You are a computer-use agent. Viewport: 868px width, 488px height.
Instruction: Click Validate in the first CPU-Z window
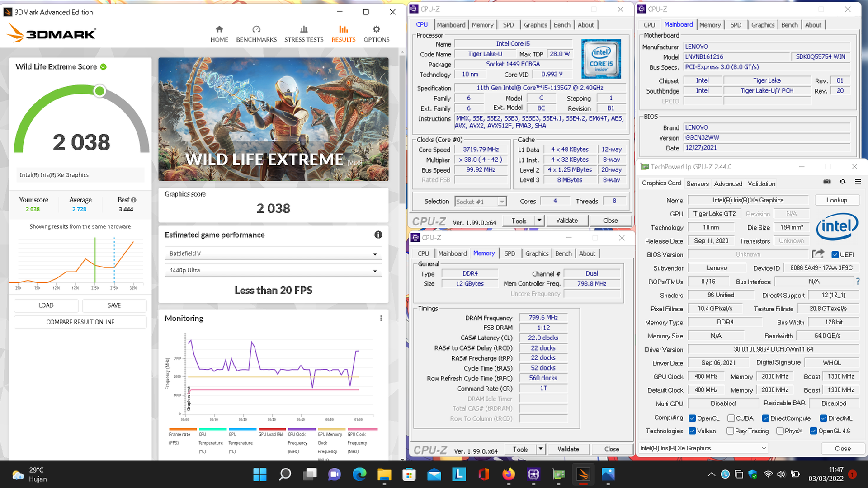567,221
